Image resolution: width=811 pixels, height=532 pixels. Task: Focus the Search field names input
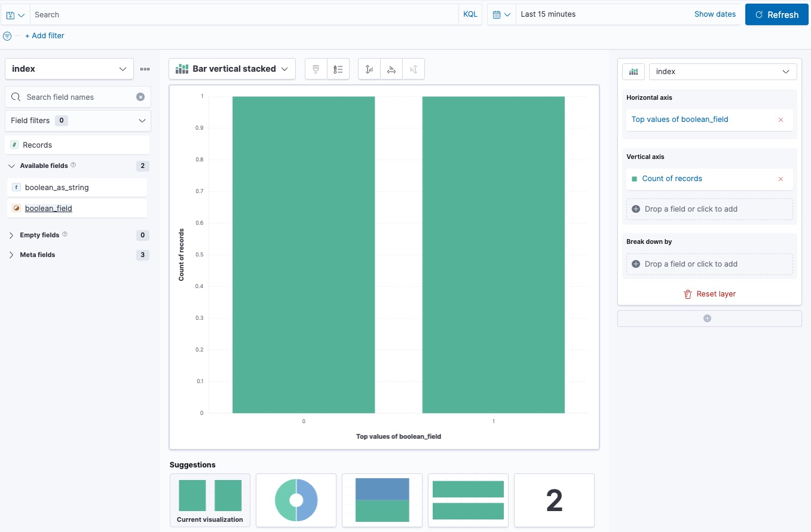click(x=78, y=97)
